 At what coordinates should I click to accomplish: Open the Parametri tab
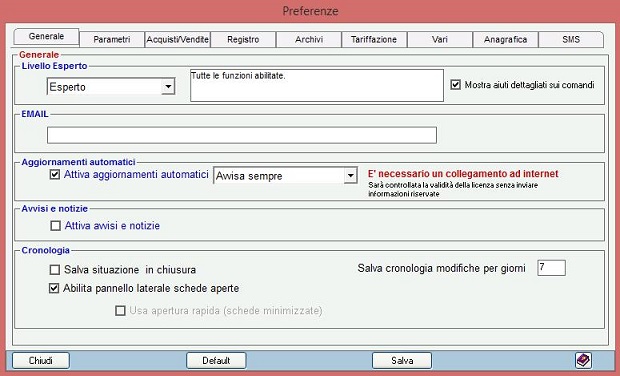[x=112, y=40]
